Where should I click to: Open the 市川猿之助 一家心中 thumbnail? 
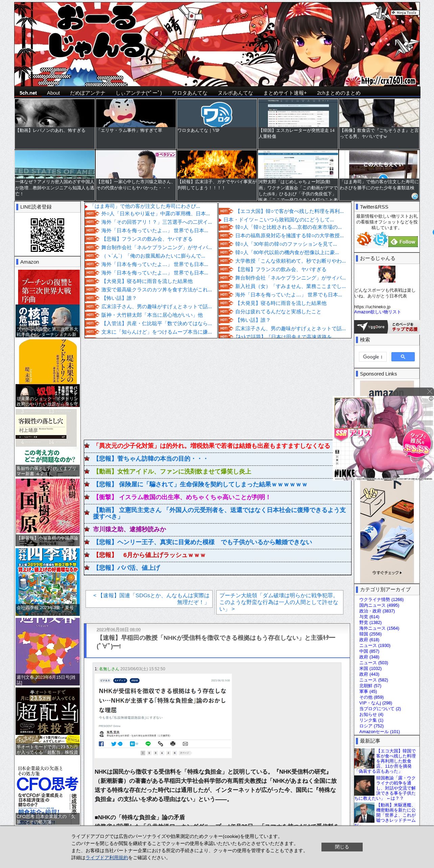click(136, 175)
